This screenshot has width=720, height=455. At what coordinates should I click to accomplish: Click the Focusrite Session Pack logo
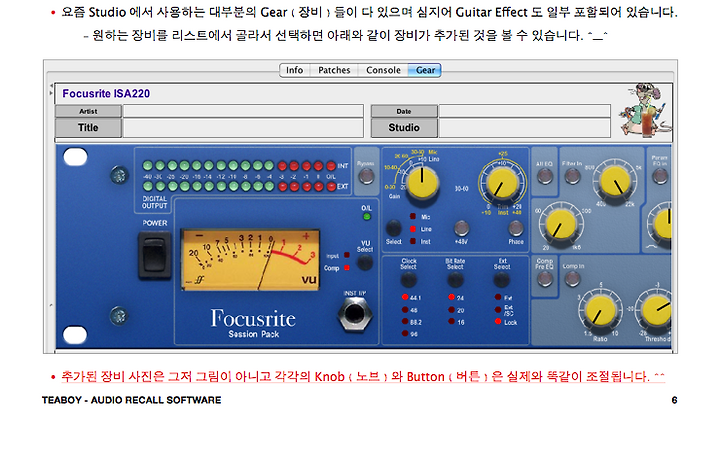pyautogui.click(x=253, y=323)
